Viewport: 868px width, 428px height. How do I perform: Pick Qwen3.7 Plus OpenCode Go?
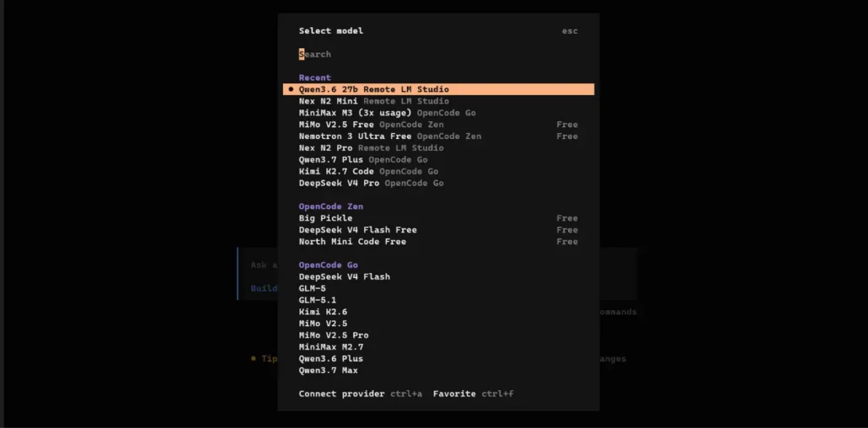438,159
